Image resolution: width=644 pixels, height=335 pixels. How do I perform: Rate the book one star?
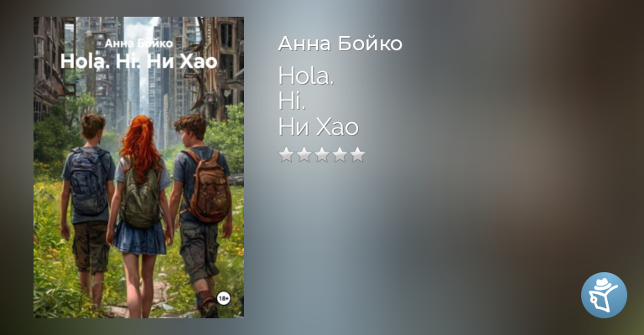coord(286,155)
